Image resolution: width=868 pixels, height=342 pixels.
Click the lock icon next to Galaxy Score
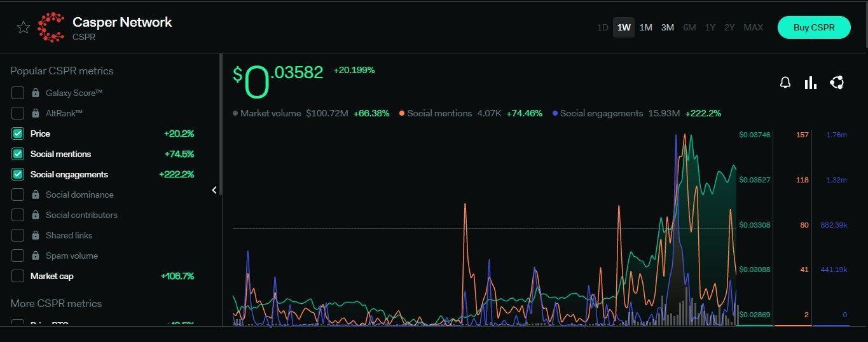(36, 93)
